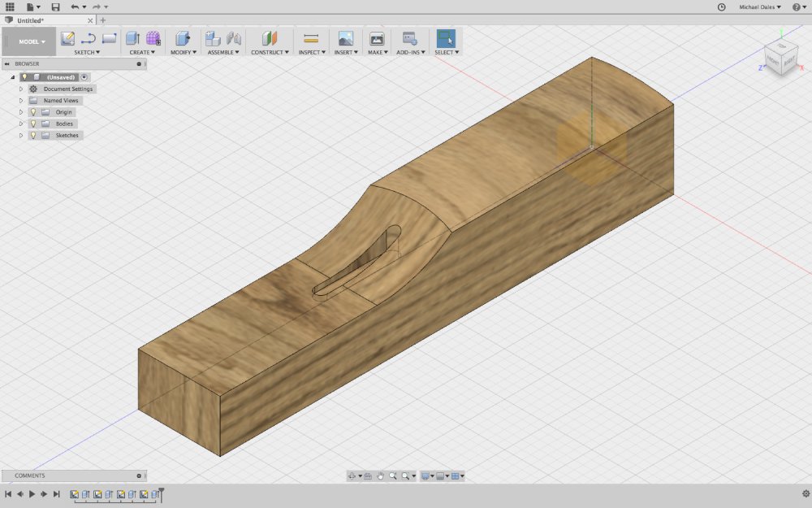Click the Look At navigation icon
Viewport: 812px width, 508px height.
(x=368, y=475)
